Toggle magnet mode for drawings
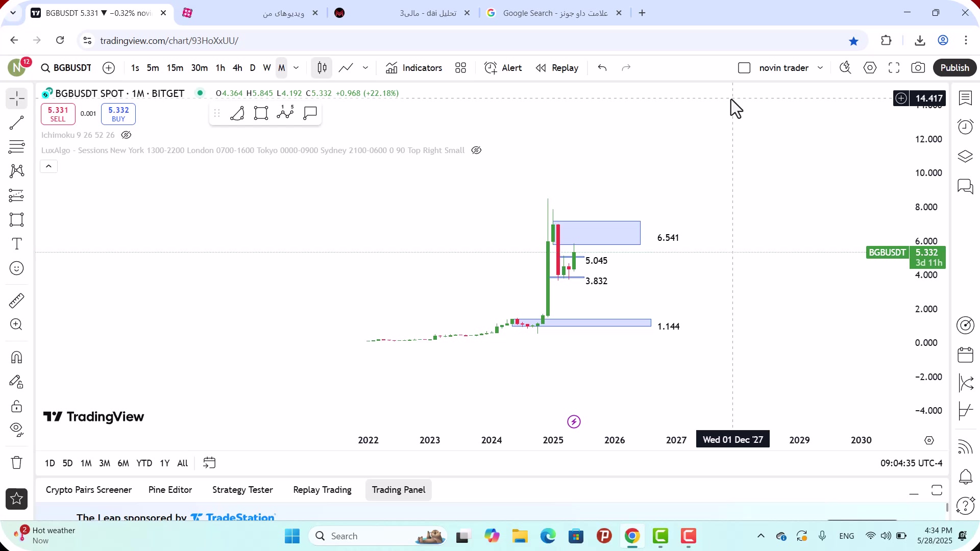The image size is (980, 551). (x=17, y=357)
